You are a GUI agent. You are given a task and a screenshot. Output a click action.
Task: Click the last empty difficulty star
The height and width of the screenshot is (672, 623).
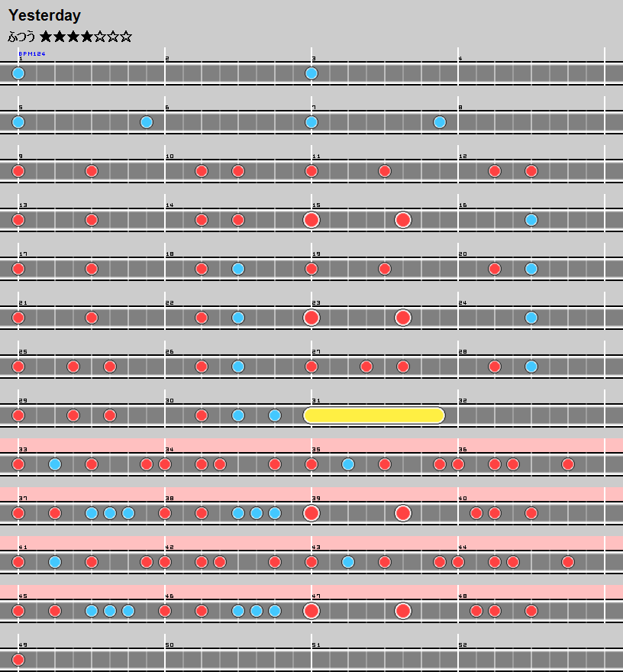point(126,36)
